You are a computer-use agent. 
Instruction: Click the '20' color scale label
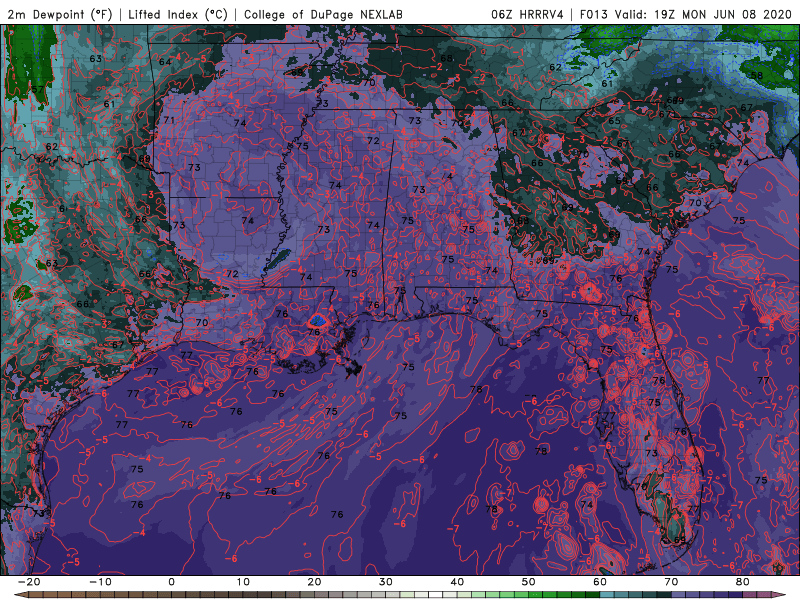314,582
